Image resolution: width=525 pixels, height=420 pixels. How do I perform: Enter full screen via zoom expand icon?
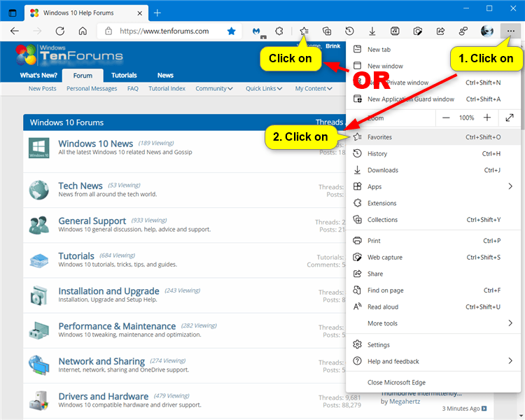[510, 118]
